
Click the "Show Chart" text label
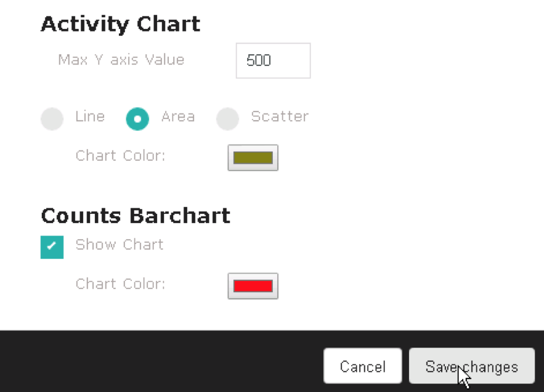click(120, 245)
